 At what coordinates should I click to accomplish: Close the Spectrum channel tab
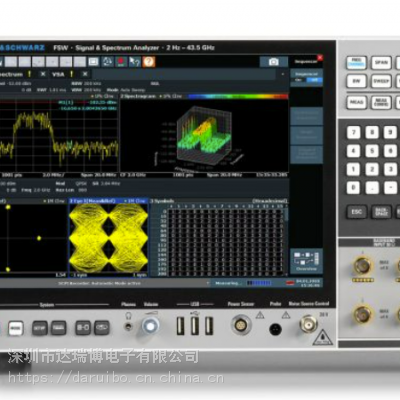pyautogui.click(x=43, y=74)
